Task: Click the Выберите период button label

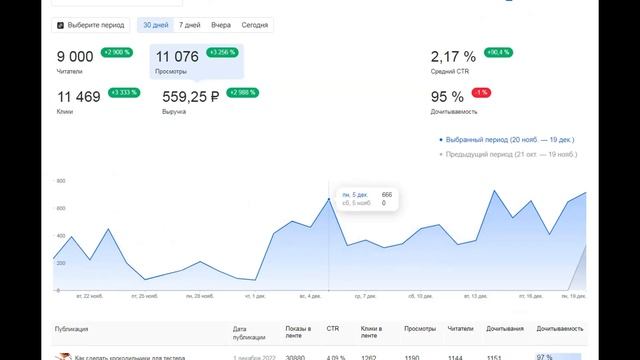Action: coord(96,25)
